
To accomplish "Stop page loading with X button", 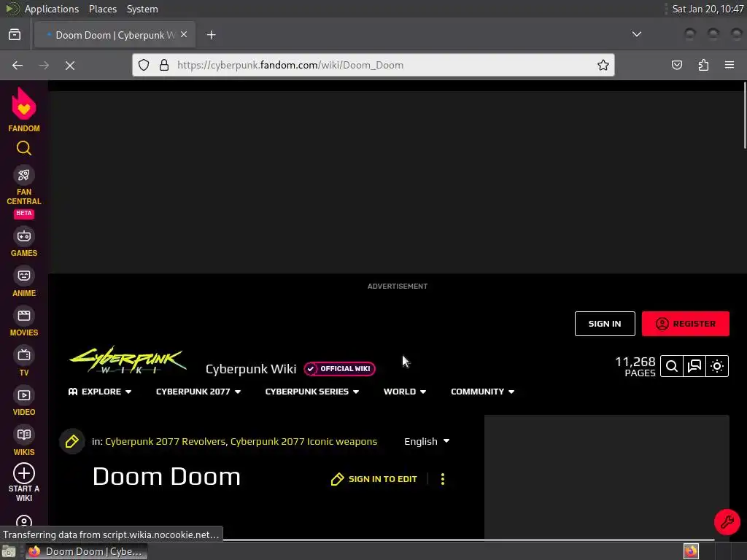I will click(x=70, y=65).
